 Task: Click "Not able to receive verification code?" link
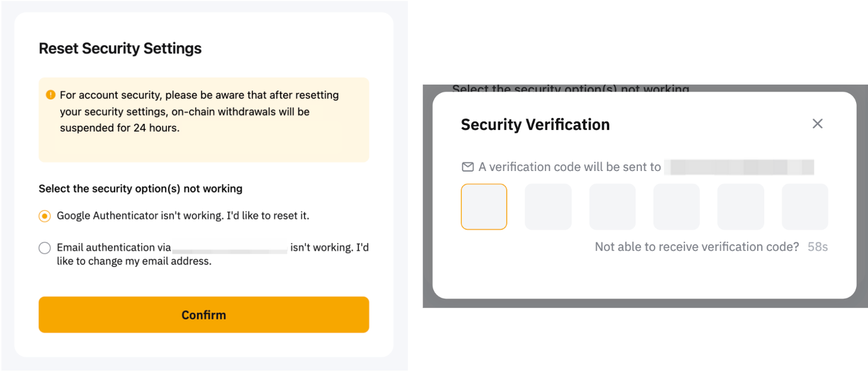point(696,247)
